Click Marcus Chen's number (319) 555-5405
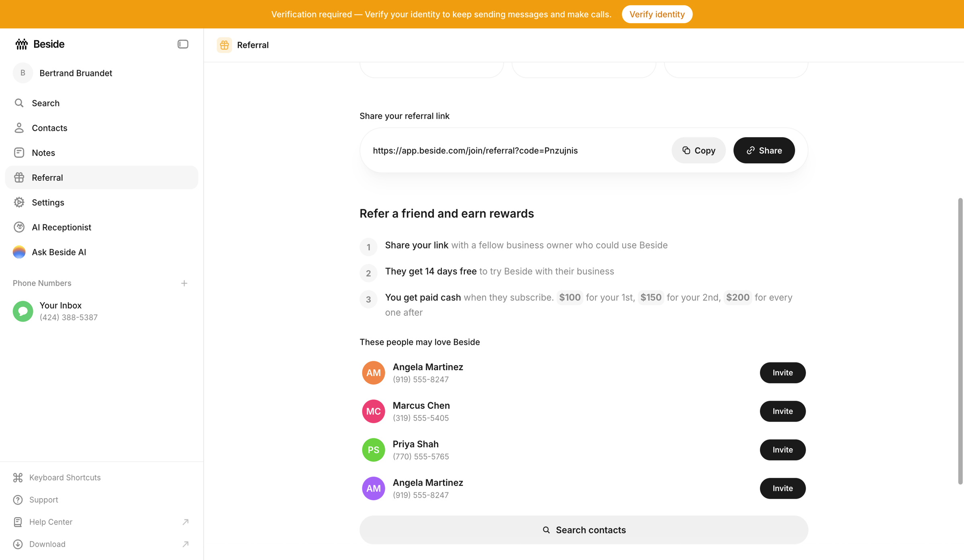 click(x=421, y=418)
